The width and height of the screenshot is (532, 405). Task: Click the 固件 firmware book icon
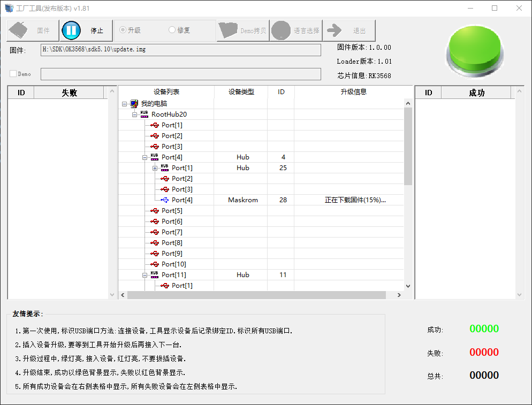tap(19, 30)
